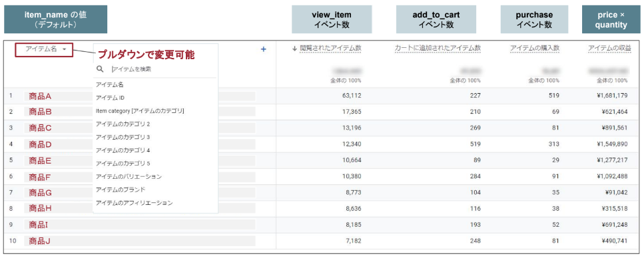The height and width of the screenshot is (258, 644).
Task: Sort by アイテムの購入数 column header
Action: pos(535,49)
